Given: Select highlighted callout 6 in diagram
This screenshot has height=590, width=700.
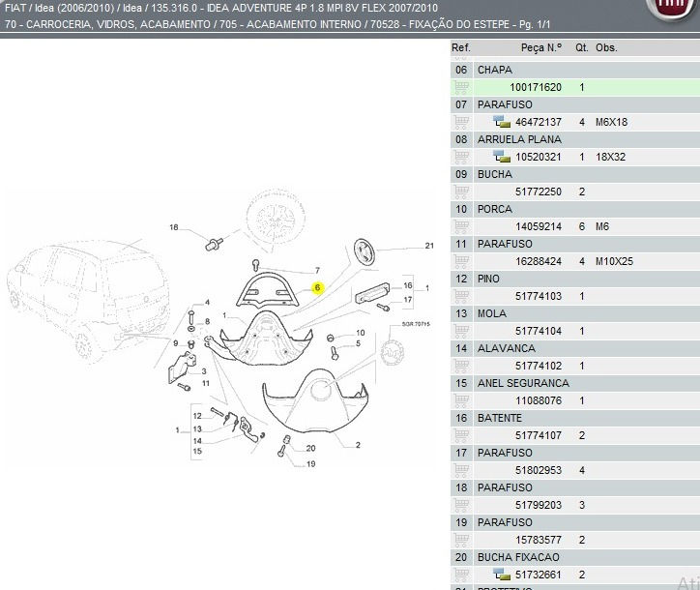Looking at the screenshot, I should 317,287.
